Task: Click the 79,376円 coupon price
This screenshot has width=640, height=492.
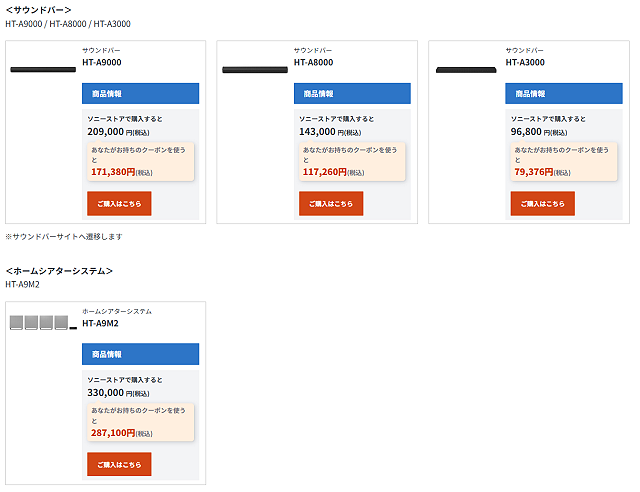Action: tap(534, 172)
